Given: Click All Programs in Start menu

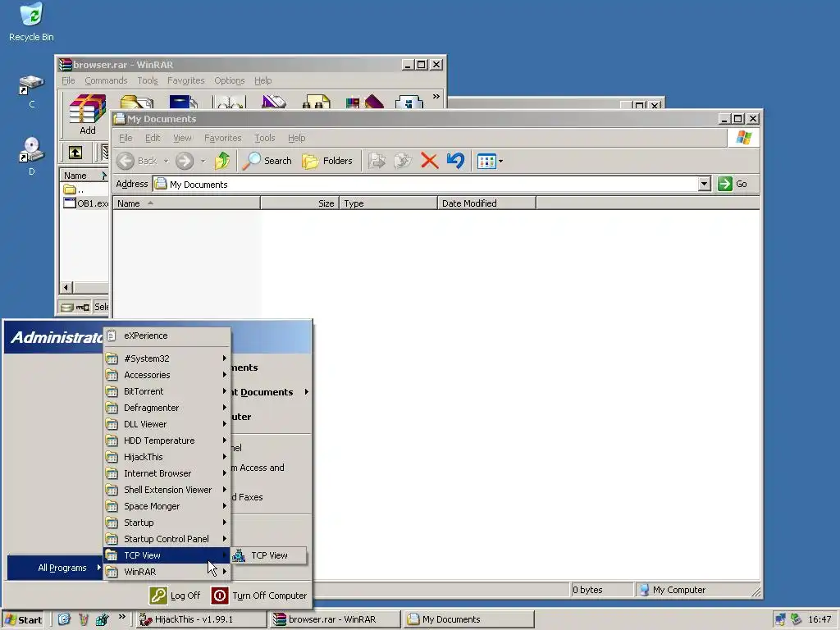Looking at the screenshot, I should click(x=55, y=568).
